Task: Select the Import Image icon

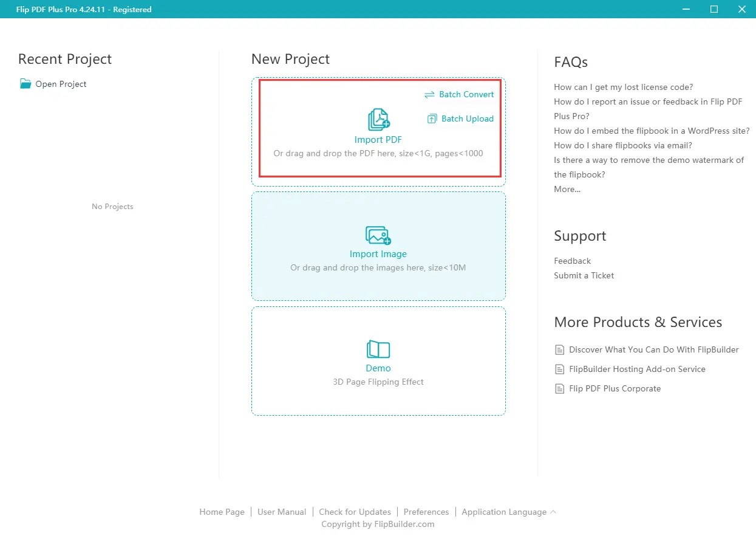Action: pos(378,235)
